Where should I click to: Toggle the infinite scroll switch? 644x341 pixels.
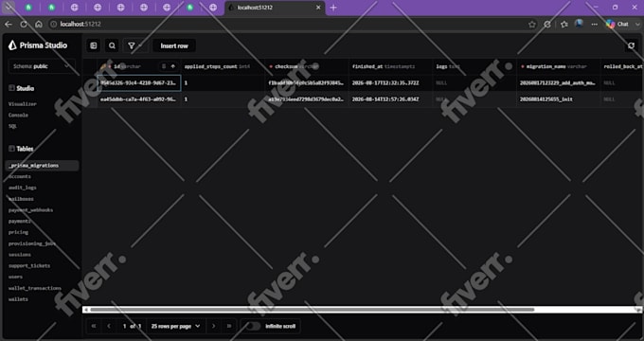pos(253,326)
